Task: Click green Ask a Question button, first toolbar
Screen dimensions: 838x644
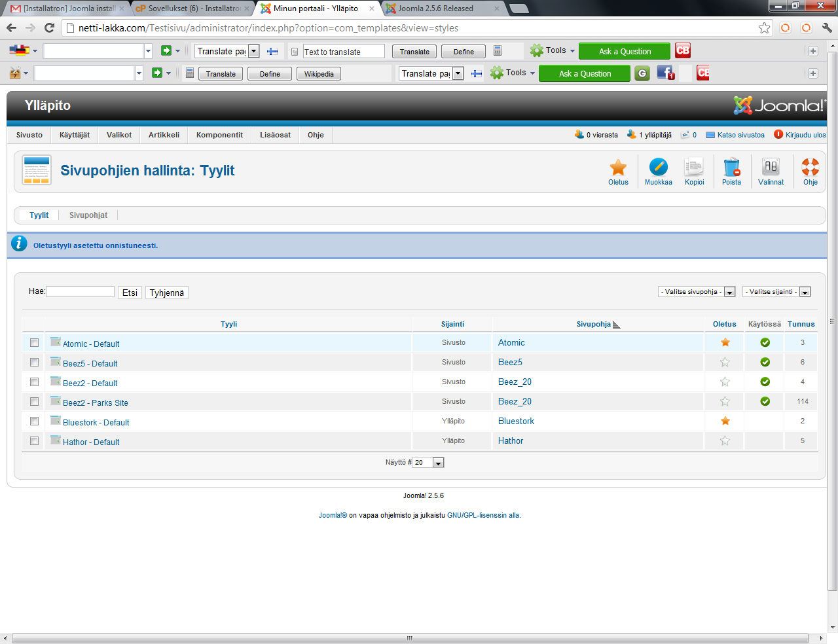Action: 625,51
